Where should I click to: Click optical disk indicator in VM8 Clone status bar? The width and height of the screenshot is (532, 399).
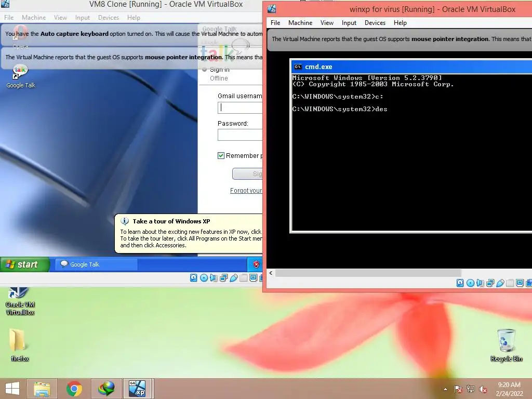(x=204, y=278)
